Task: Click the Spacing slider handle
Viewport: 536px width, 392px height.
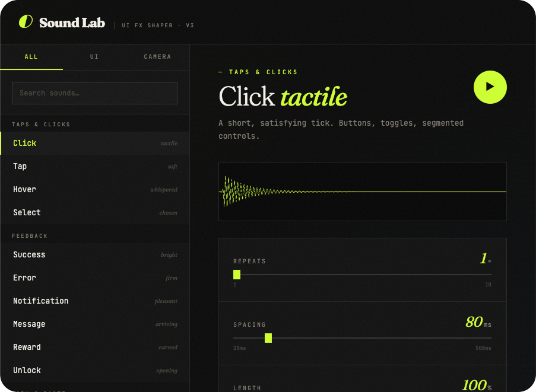Action: [268, 338]
